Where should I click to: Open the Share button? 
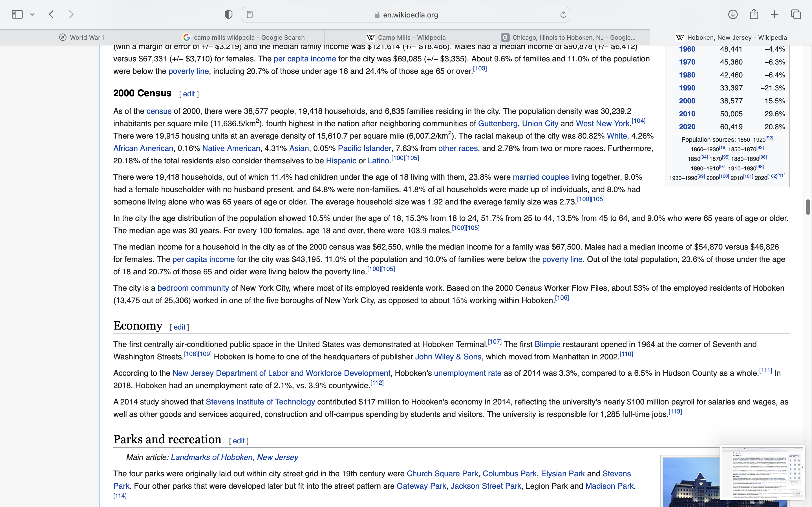point(754,14)
